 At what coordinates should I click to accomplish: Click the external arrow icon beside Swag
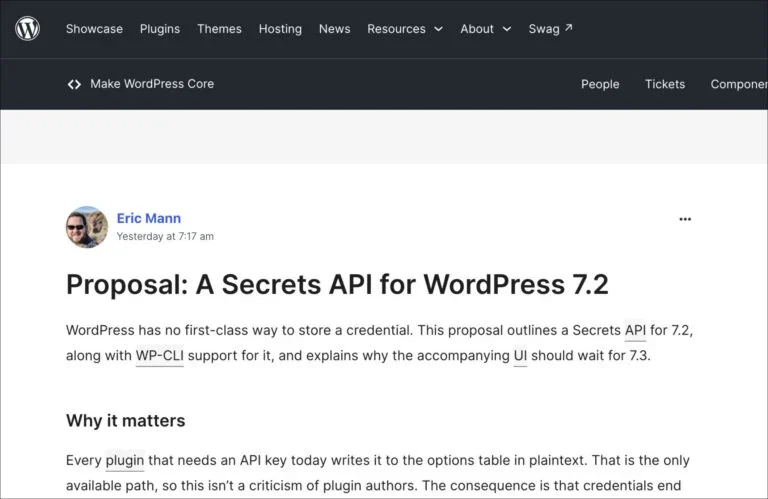tap(568, 27)
